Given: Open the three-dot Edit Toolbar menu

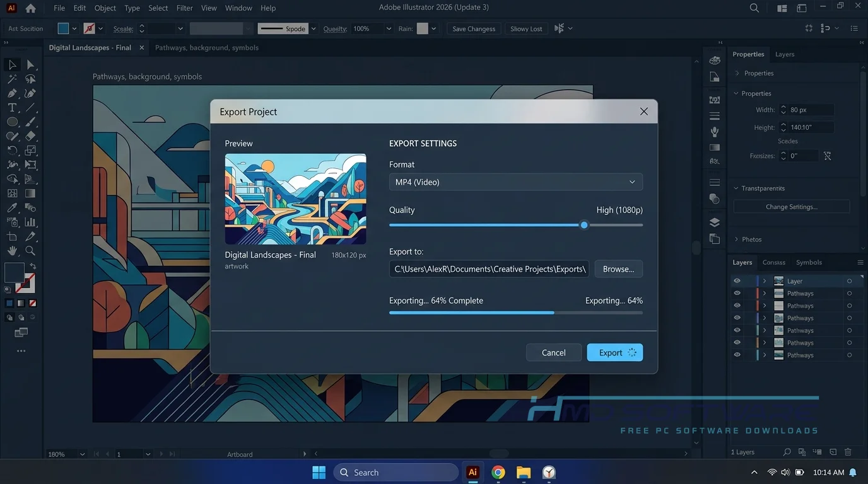Looking at the screenshot, I should click(21, 351).
